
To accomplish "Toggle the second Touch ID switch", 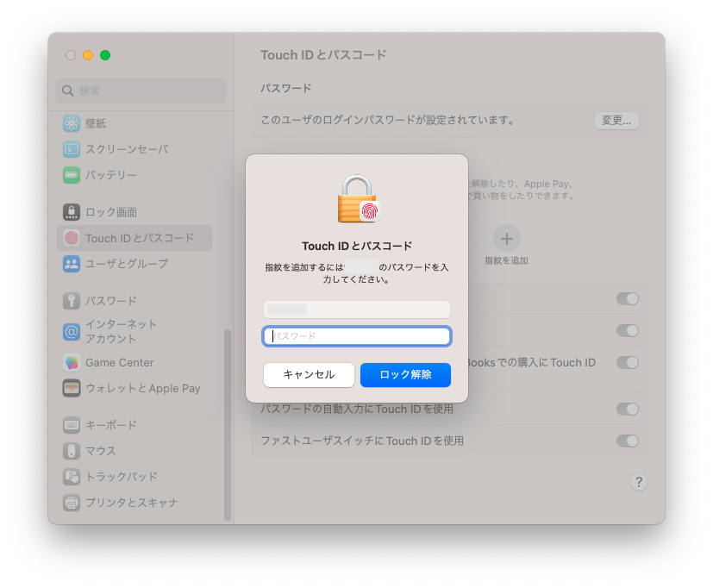I will pyautogui.click(x=627, y=330).
